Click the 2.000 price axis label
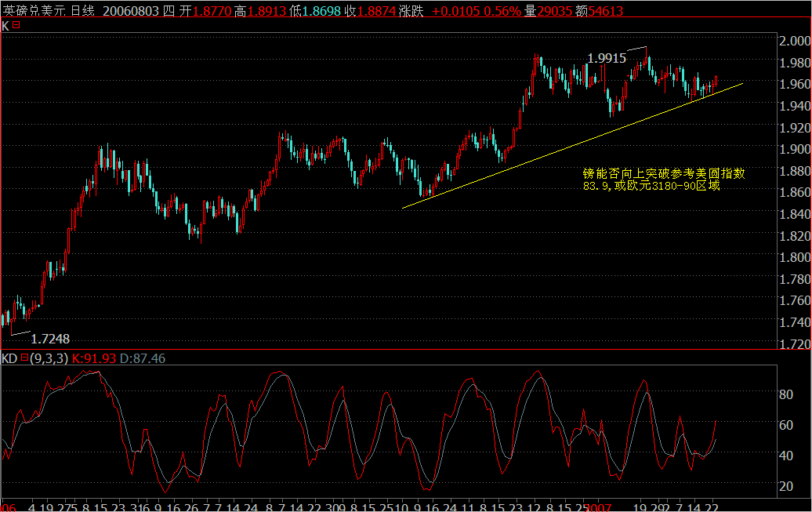This screenshot has width=812, height=512. [x=793, y=39]
